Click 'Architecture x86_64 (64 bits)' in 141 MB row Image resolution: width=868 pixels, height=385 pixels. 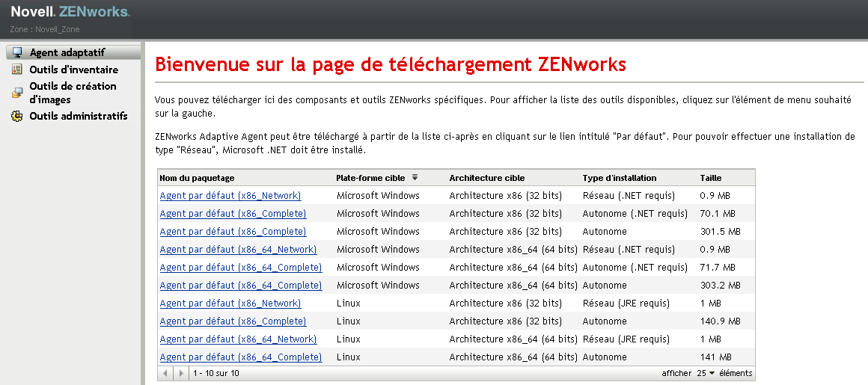(514, 357)
